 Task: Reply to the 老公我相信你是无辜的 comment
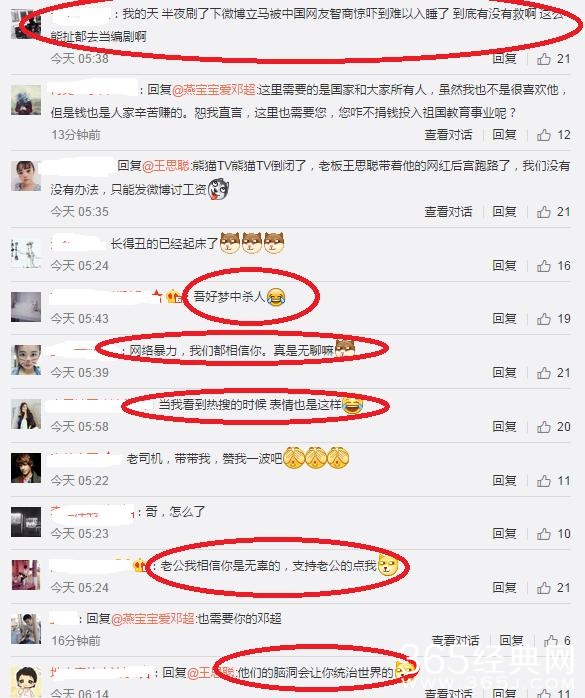[504, 588]
